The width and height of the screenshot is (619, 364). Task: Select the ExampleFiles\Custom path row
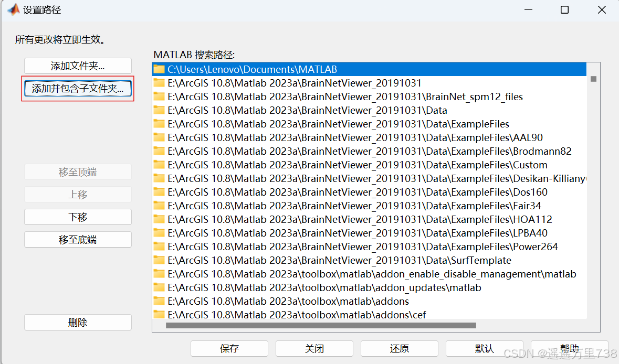coord(369,165)
